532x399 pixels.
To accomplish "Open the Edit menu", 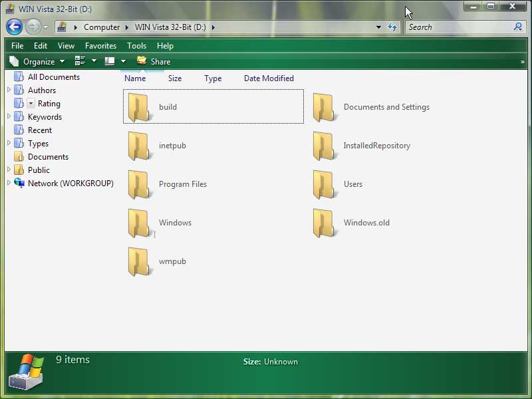I will point(41,46).
